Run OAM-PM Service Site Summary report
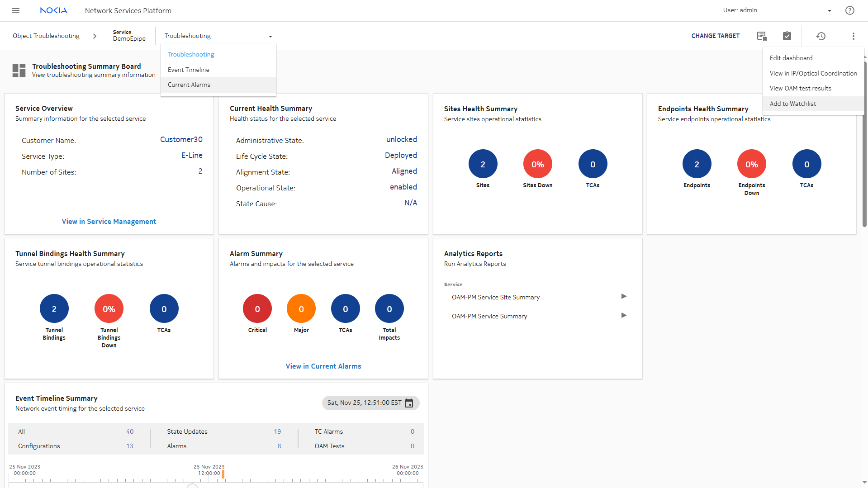This screenshot has height=488, width=868. (624, 297)
